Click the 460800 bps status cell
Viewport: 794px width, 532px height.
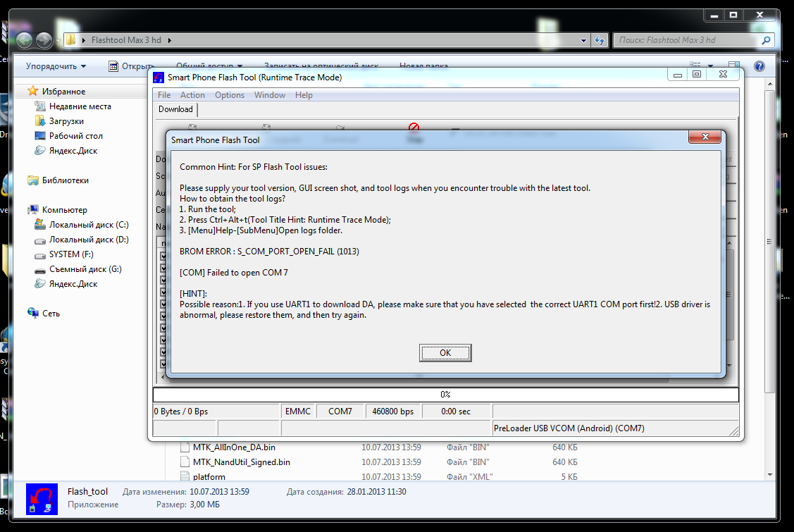393,412
